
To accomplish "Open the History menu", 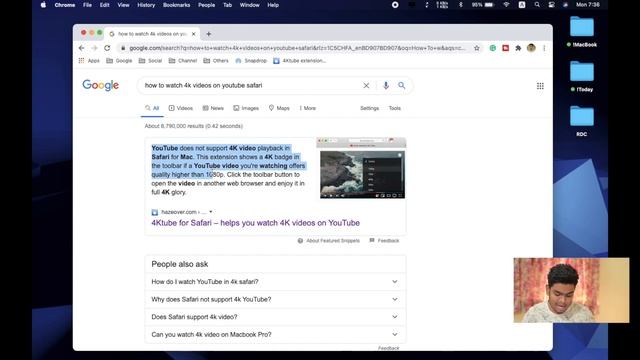I will tap(146, 5).
